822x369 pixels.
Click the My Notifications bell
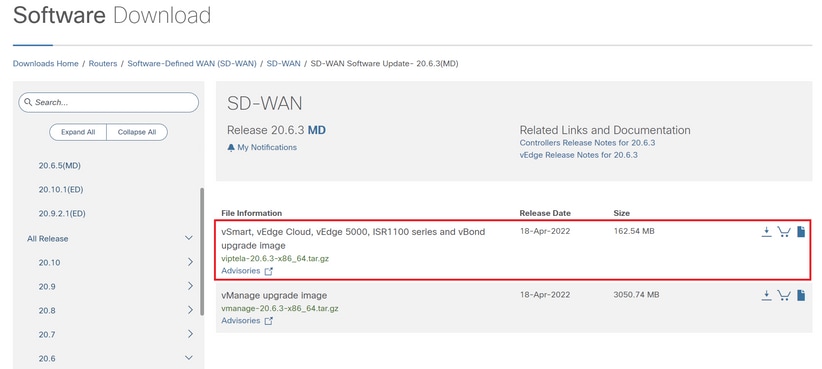pos(231,148)
